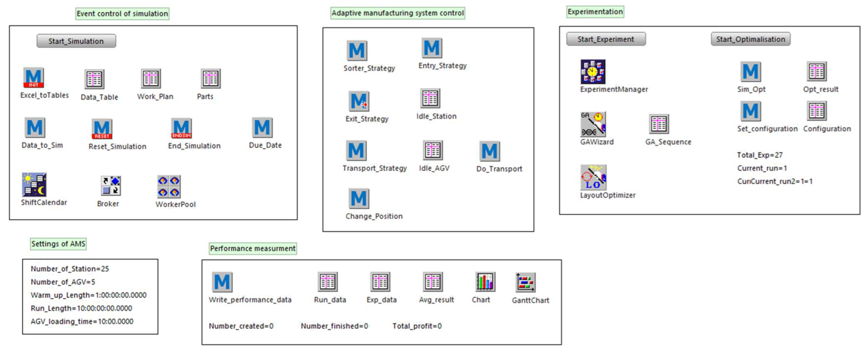The image size is (868, 354).
Task: Select the Number_finished=0 variable
Action: pyautogui.click(x=335, y=326)
